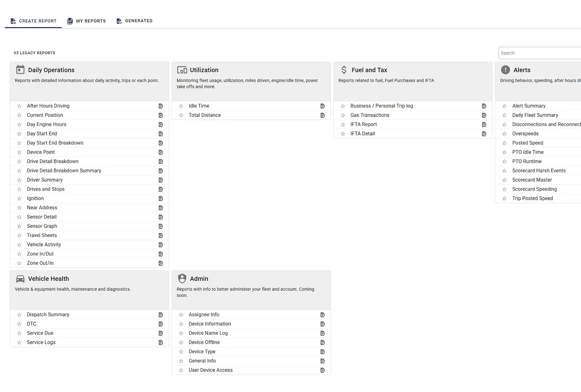Switch to the Generated tab

[134, 21]
